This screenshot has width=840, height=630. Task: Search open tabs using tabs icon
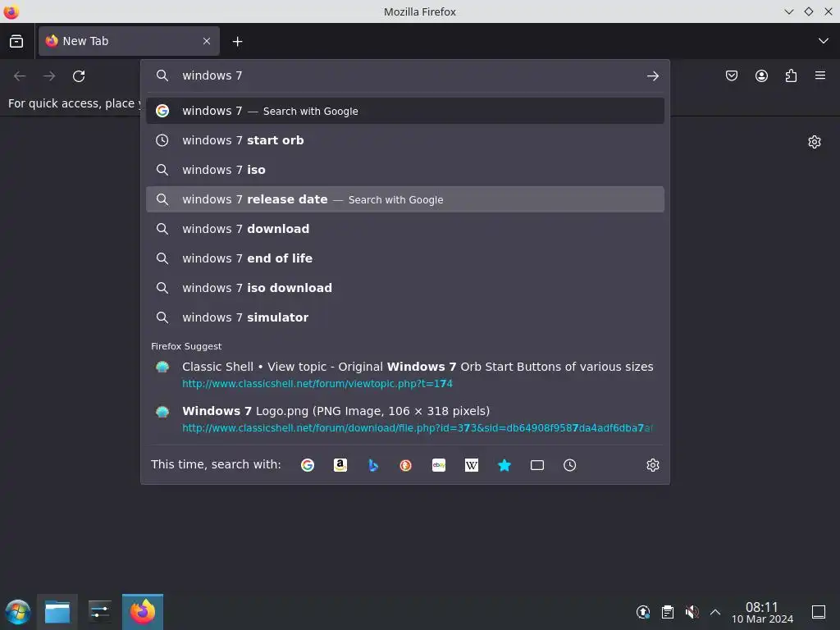click(536, 465)
